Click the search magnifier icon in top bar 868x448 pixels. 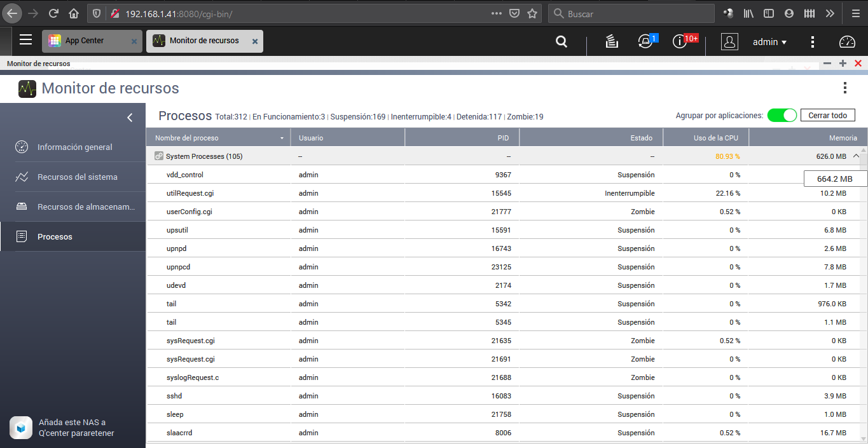coord(561,41)
